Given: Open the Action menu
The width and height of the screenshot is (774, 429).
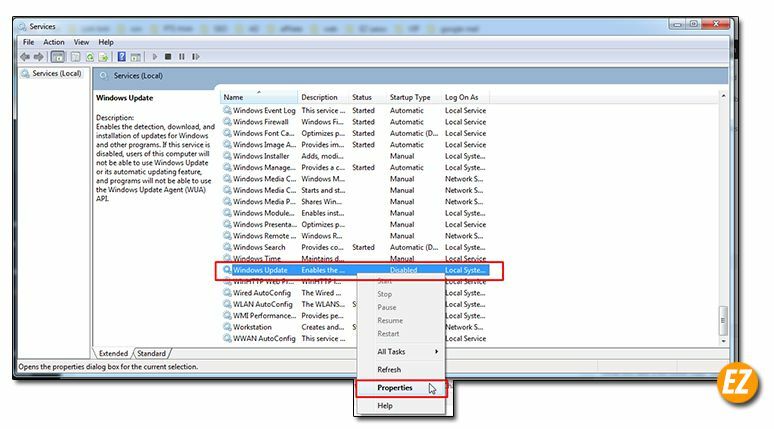Looking at the screenshot, I should (54, 42).
